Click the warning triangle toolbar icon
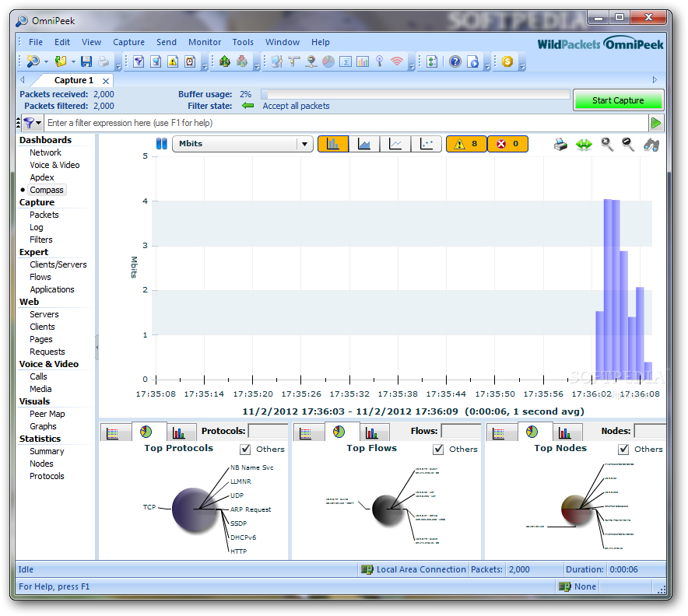 tap(173, 61)
